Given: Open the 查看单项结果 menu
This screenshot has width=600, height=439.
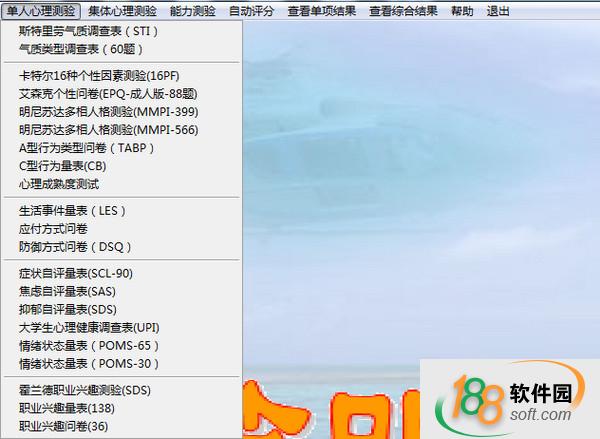Looking at the screenshot, I should coord(321,11).
